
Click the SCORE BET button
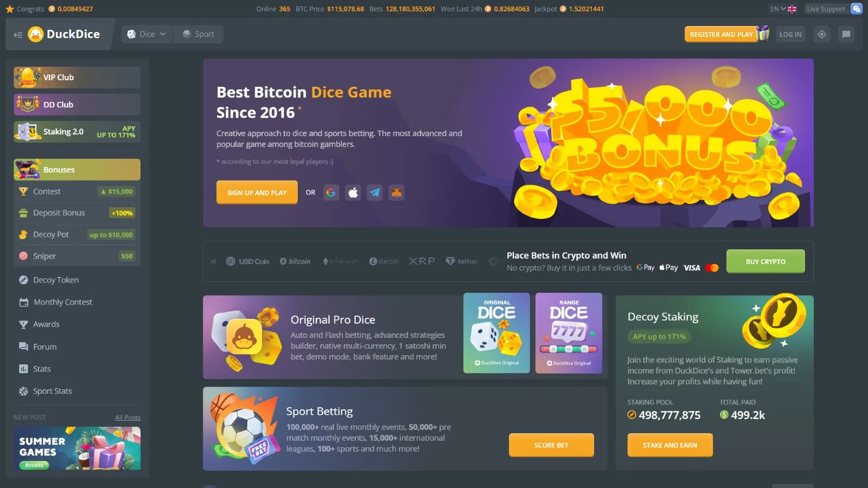(x=551, y=445)
